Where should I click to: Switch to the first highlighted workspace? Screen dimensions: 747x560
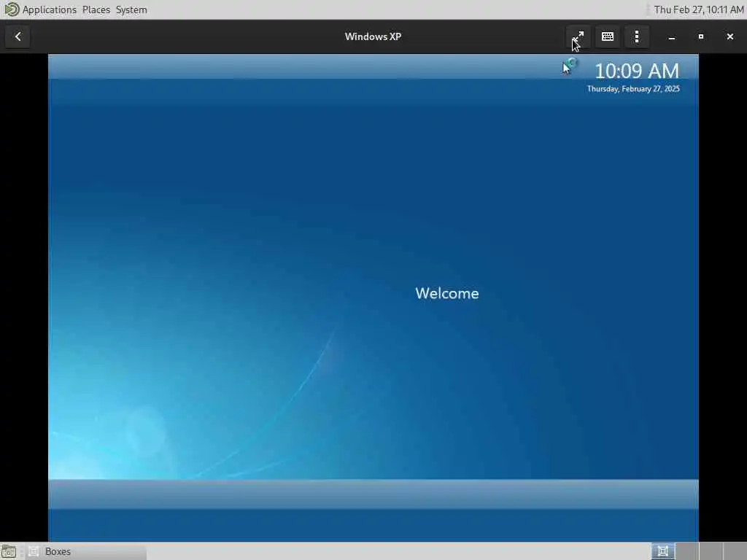[662, 551]
